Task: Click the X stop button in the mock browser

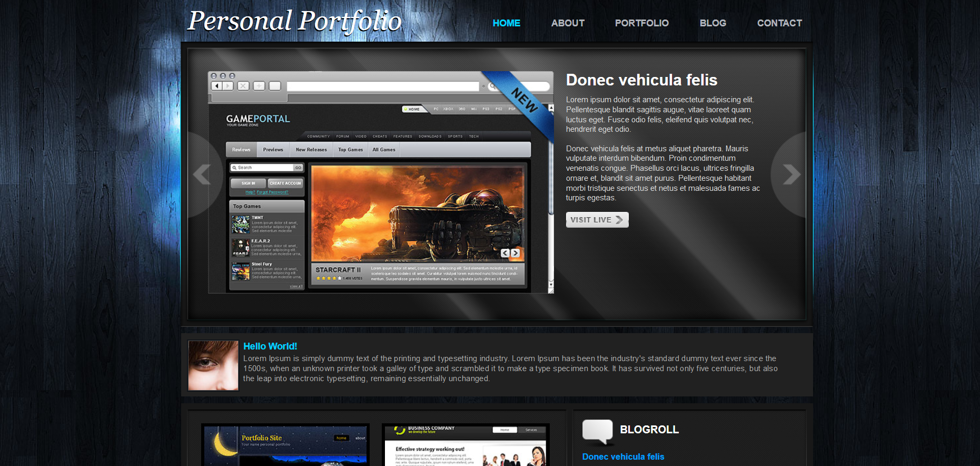Action: pyautogui.click(x=243, y=86)
